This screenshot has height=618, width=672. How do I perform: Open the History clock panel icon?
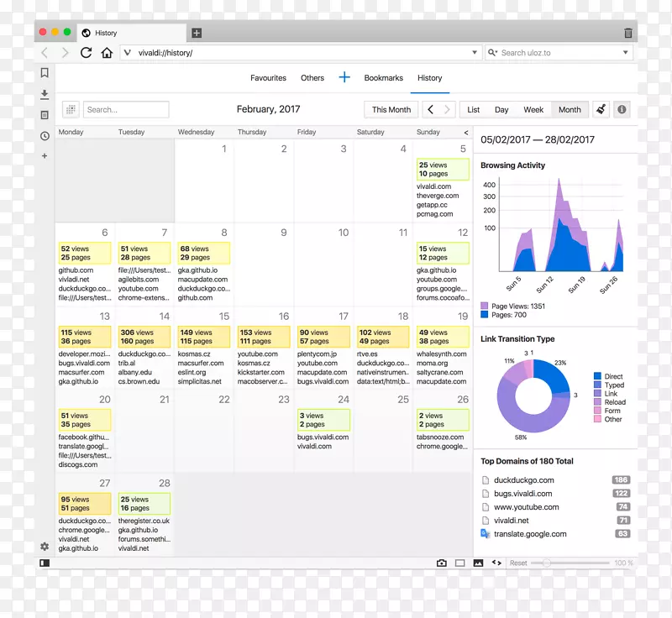[x=45, y=136]
